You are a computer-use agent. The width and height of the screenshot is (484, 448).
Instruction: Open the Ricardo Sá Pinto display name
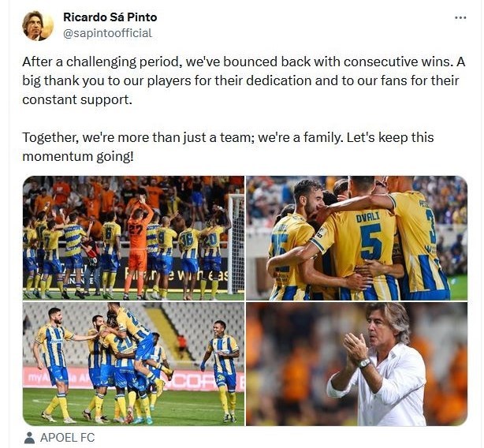(110, 17)
